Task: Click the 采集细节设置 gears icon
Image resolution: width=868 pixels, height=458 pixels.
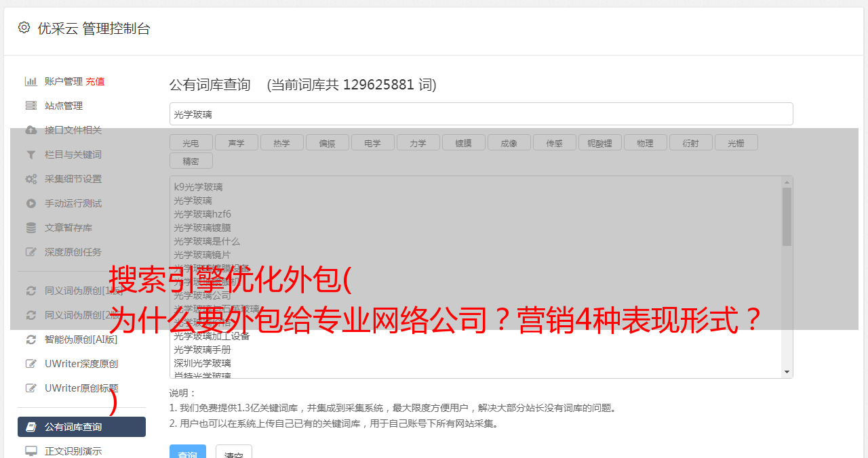Action: [31, 179]
